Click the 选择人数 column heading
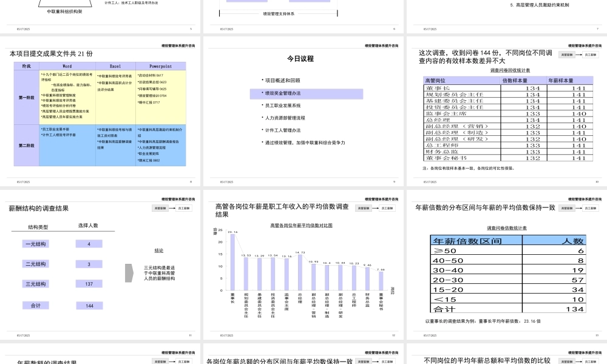607x364 pixels. 88,226
